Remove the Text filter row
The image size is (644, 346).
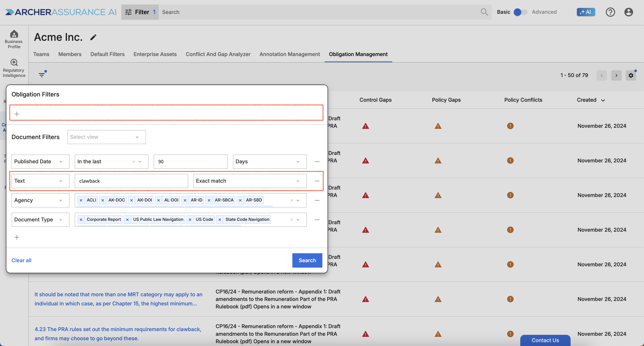(317, 181)
